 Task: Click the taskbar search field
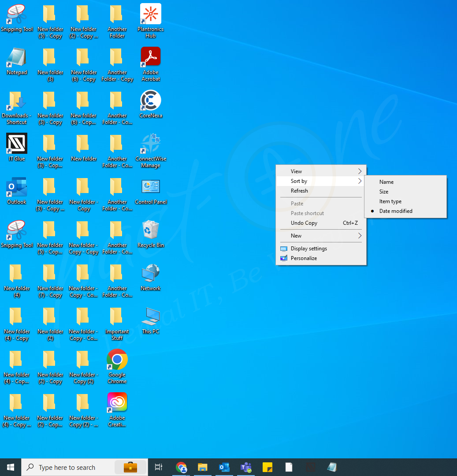coord(71,467)
